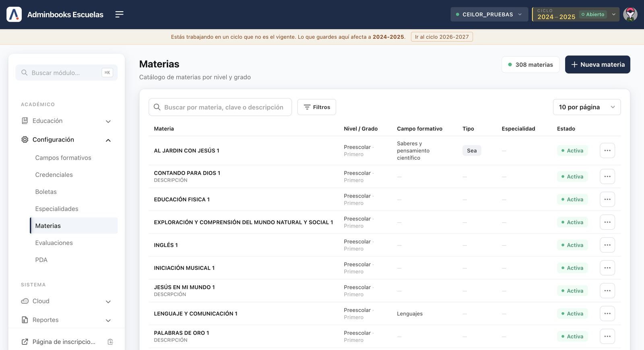Open the user avatar profile menu
This screenshot has height=350, width=644.
tap(630, 14)
